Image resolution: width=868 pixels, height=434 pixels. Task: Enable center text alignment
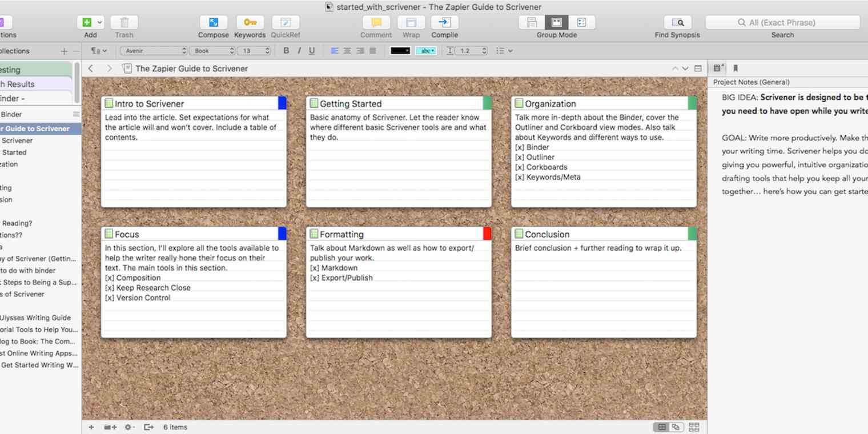[x=347, y=50]
